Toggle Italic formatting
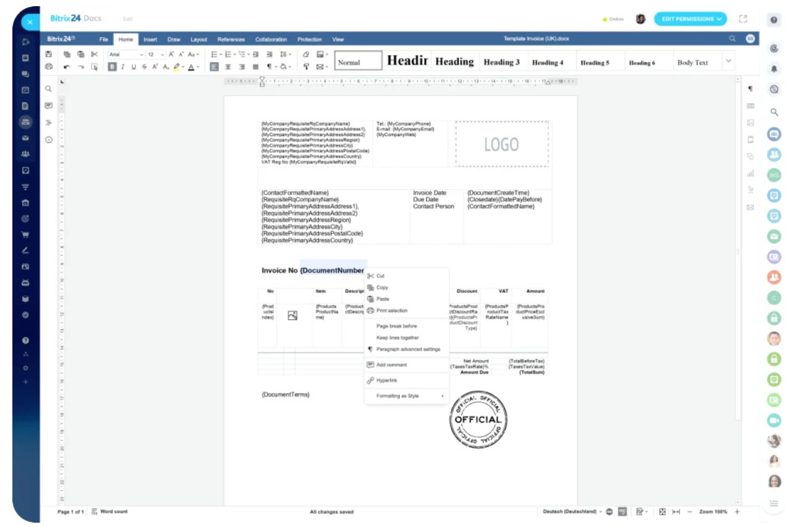 tap(123, 66)
